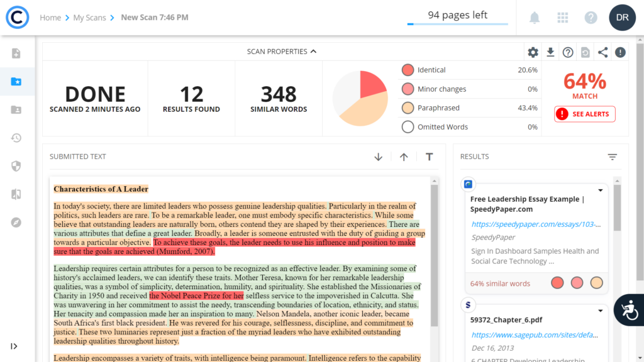Open the scan settings gear
The width and height of the screenshot is (644, 362).
coord(532,52)
